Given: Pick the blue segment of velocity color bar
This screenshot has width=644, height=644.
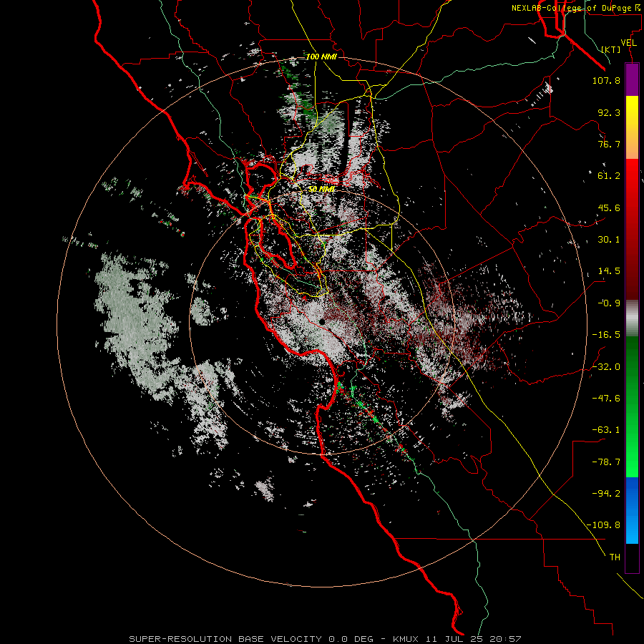Looking at the screenshot, I should point(632,510).
